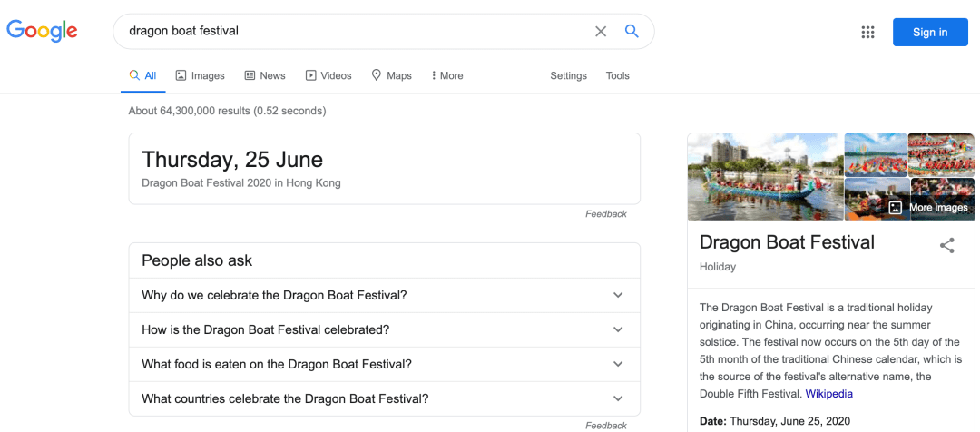Image resolution: width=980 pixels, height=432 pixels.
Task: Click inside the search input field
Action: 354,32
